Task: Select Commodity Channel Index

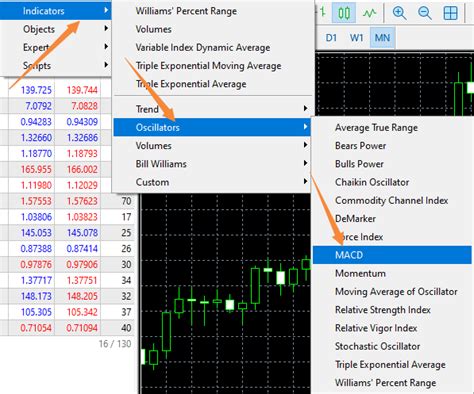Action: tap(392, 200)
